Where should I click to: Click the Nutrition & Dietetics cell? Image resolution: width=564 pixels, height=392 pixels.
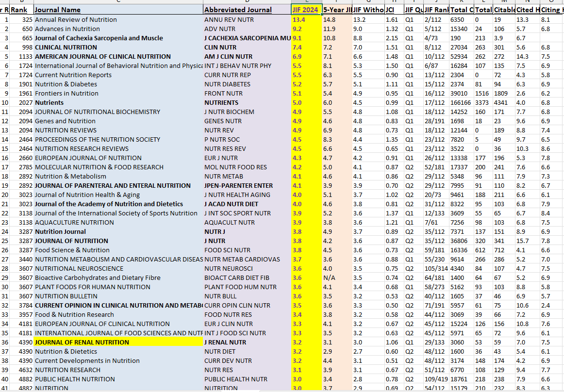point(118,352)
